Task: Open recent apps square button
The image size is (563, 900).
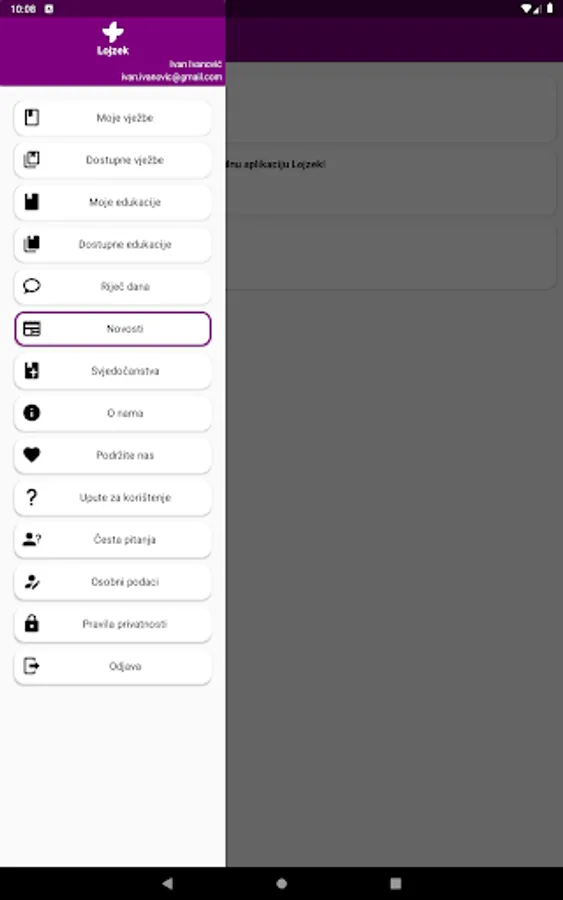Action: coord(395,883)
